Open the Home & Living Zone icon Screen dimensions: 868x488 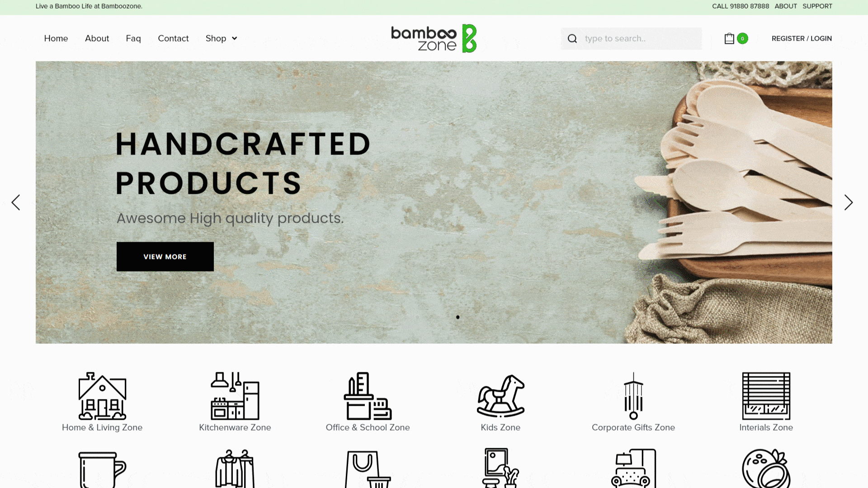[102, 396]
